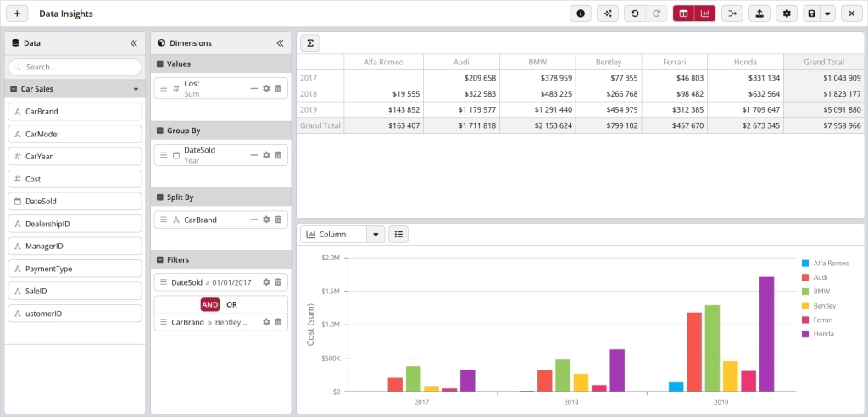
Task: Click the $7 958 966 grand total cell
Action: click(824, 125)
